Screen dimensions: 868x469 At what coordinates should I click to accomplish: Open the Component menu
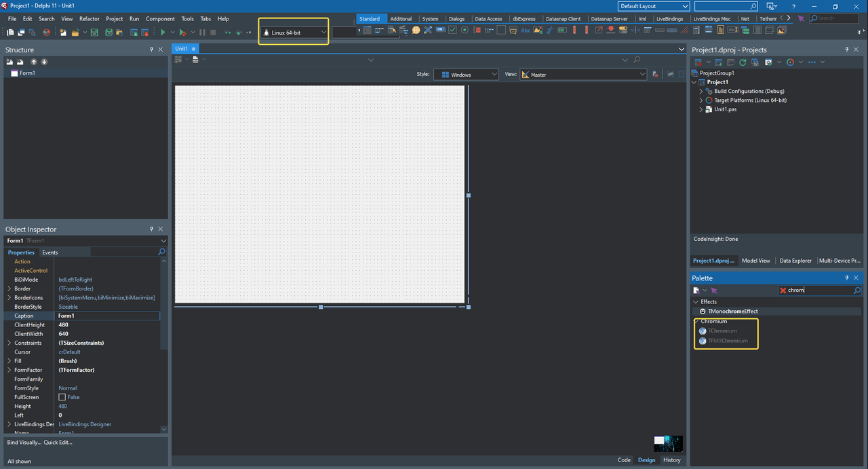pyautogui.click(x=160, y=19)
